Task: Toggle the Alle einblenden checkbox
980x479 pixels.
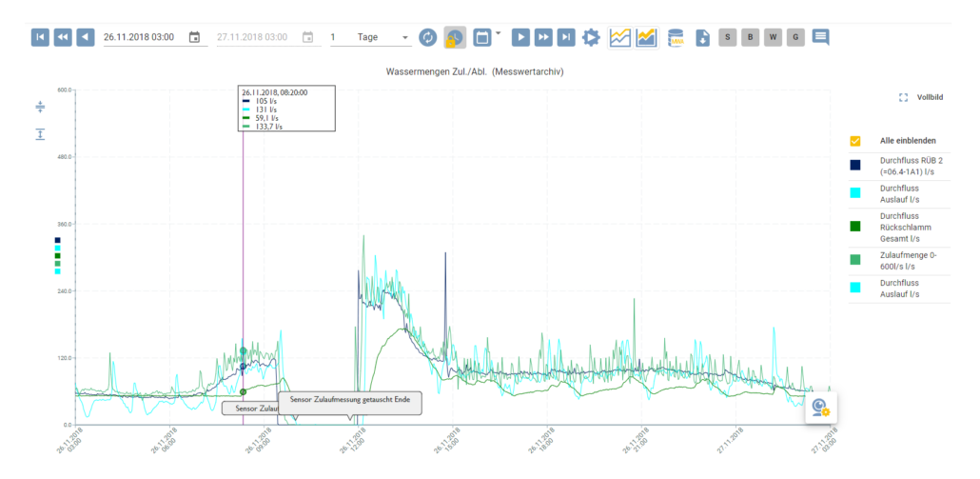Action: [855, 141]
